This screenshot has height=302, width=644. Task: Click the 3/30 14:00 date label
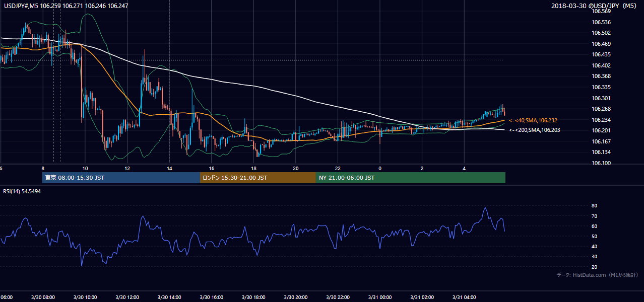coord(169,297)
